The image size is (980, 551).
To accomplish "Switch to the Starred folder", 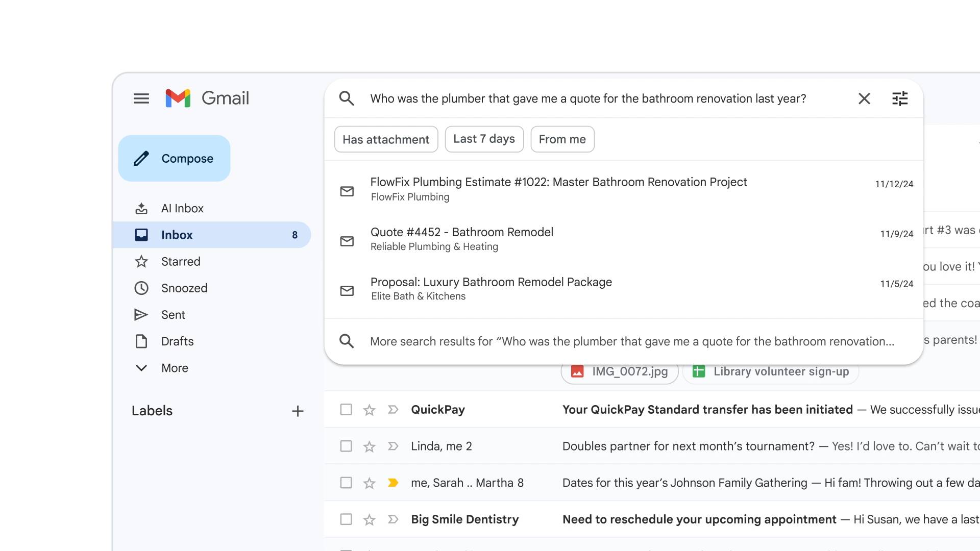I will coord(181,261).
